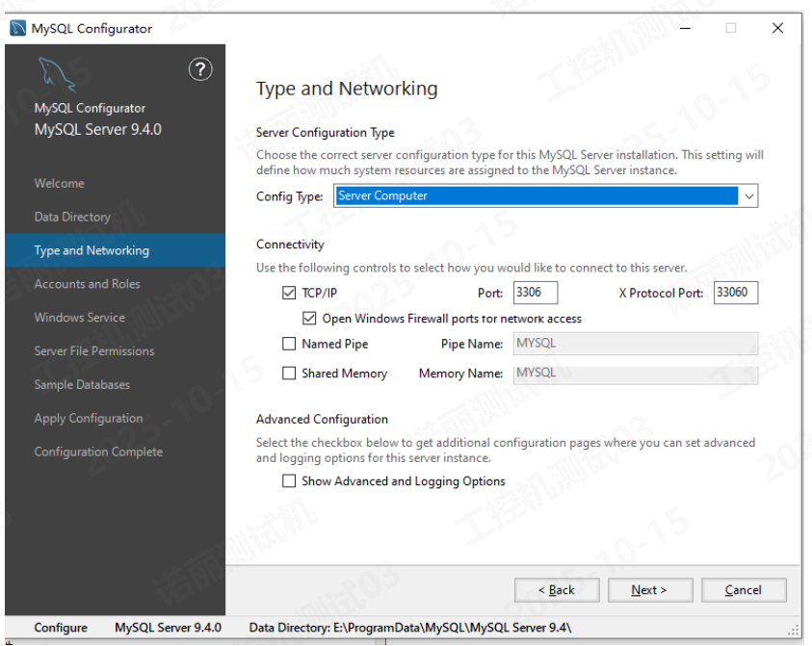Click the Memory Name field MYSQL

636,374
